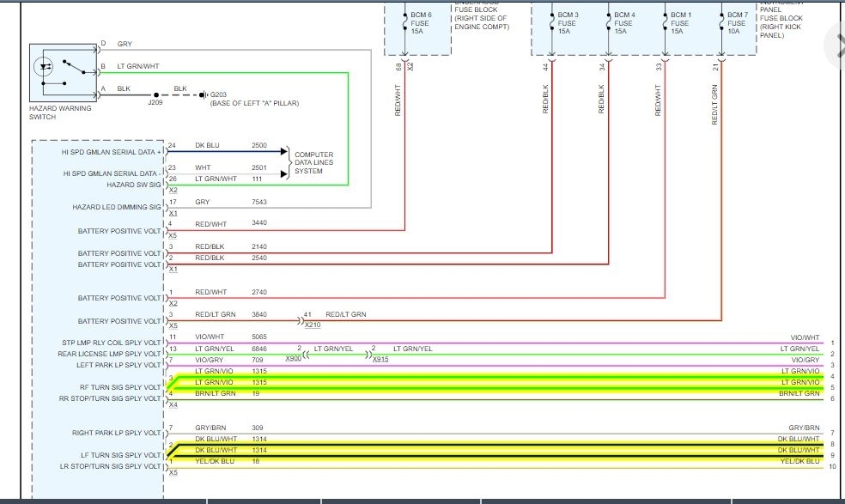Select 'COMPUTER DATA LINES SYSTEM' text
The width and height of the screenshot is (845, 504).
313,163
